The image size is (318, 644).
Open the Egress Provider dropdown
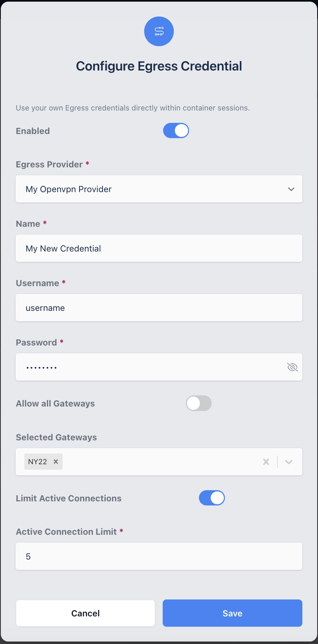[159, 189]
